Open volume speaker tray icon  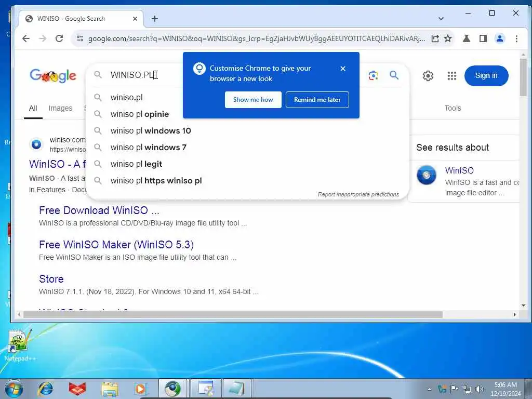[x=479, y=389]
